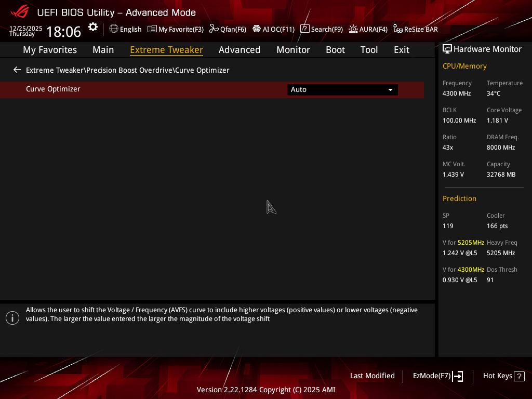Open settings via the gear icon

pos(93,27)
